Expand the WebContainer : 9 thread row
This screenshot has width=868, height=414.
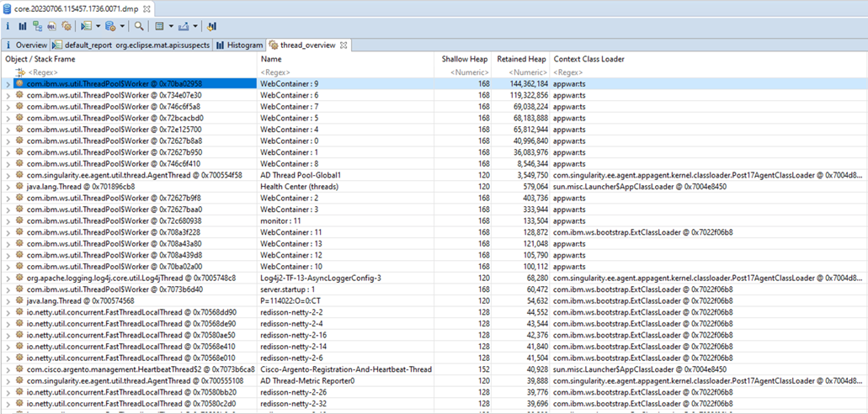8,84
